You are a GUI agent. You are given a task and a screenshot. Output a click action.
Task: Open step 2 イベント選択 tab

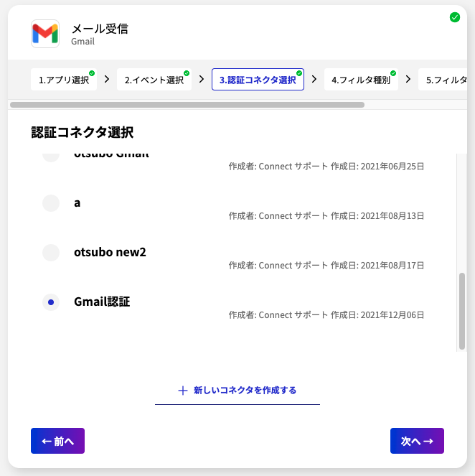pos(154,80)
